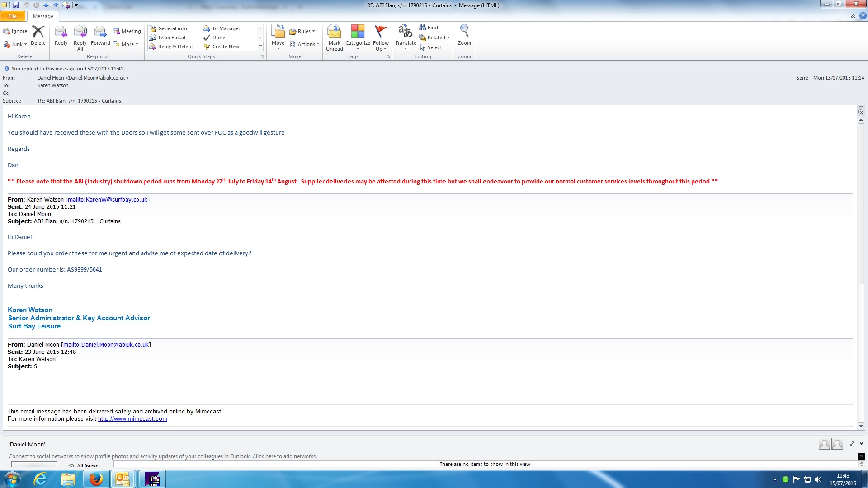This screenshot has height=488, width=868.
Task: Delete this message using the X icon
Action: (38, 32)
